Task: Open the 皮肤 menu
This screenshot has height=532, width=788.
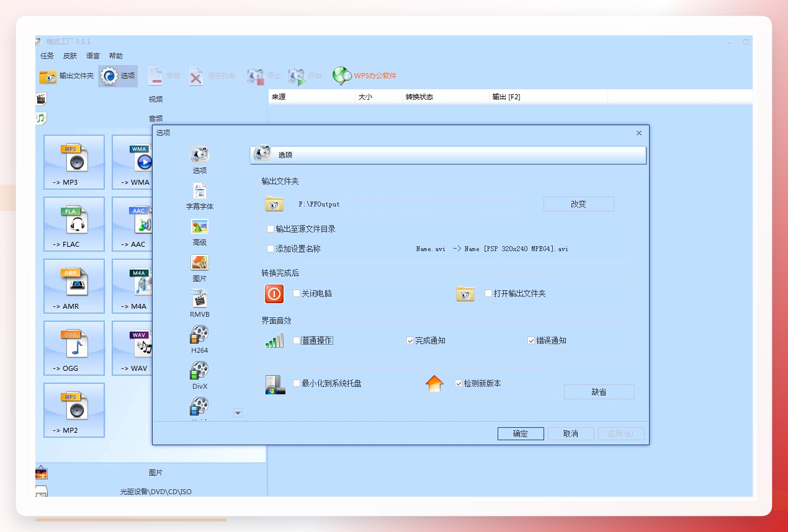Action: 70,56
